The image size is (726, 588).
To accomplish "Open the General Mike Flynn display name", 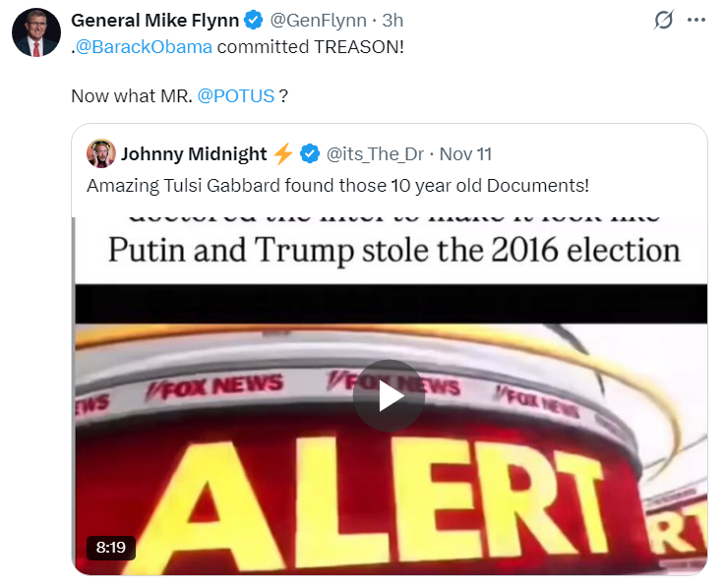I will 154,21.
